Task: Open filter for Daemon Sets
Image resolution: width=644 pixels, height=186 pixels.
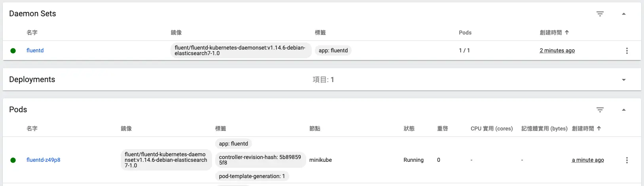Action: [600, 14]
